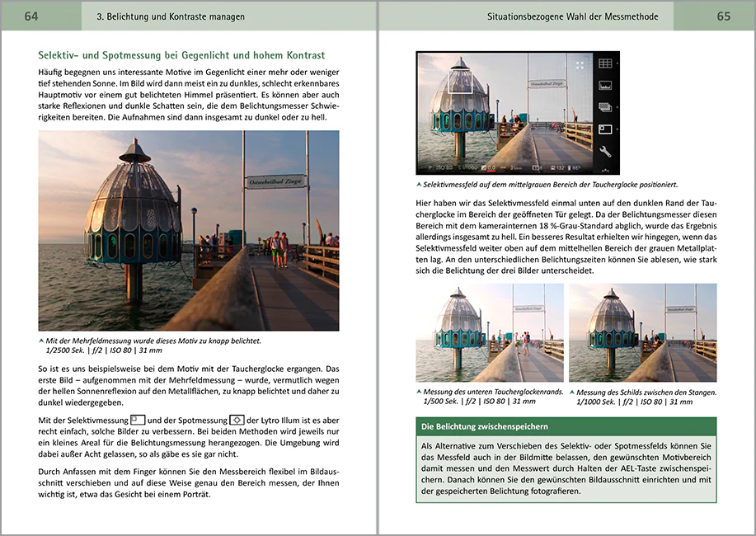This screenshot has width=756, height=536.
Task: Click the Spotmessung icon in the text
Action: (237, 420)
